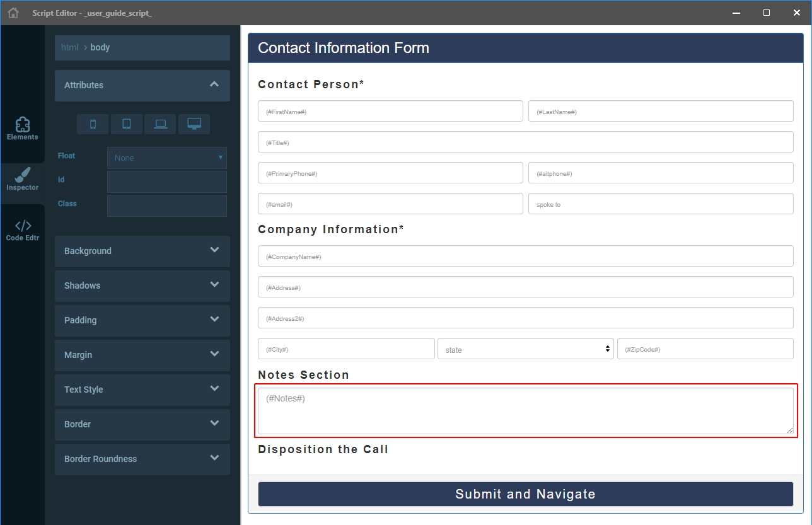Focus the altphone input field

tap(661, 173)
